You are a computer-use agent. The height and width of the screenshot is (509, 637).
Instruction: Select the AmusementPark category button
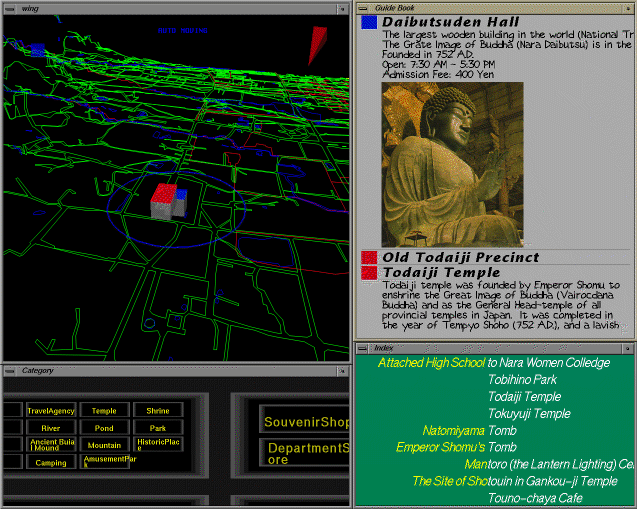pos(106,462)
